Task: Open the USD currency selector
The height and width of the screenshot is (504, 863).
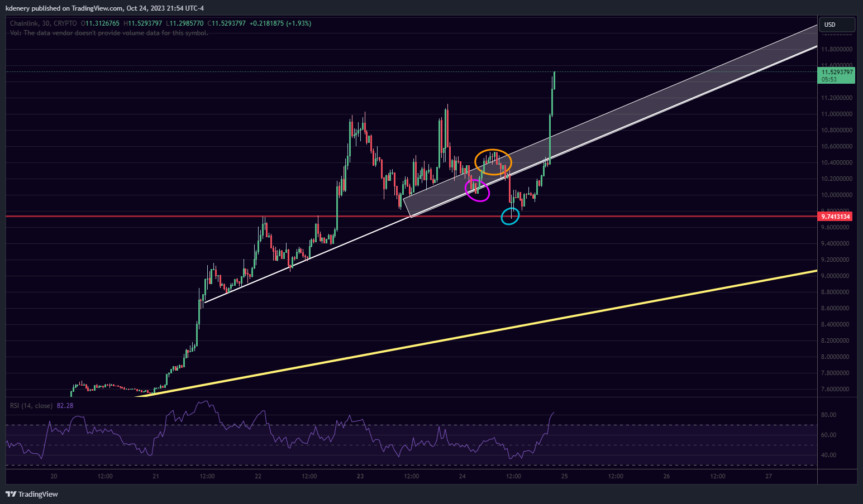Action: point(837,25)
